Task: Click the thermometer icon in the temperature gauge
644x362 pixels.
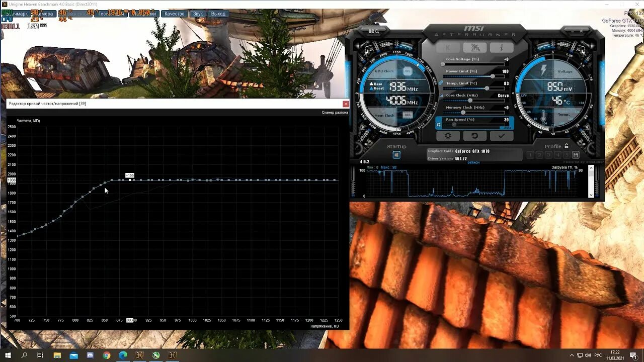Action: pyautogui.click(x=544, y=116)
